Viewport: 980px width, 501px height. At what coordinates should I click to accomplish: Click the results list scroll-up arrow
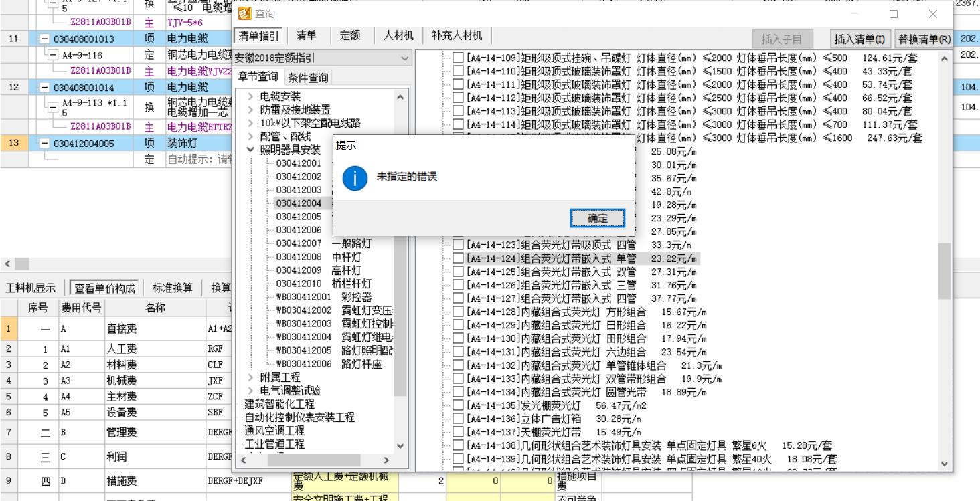tap(945, 58)
